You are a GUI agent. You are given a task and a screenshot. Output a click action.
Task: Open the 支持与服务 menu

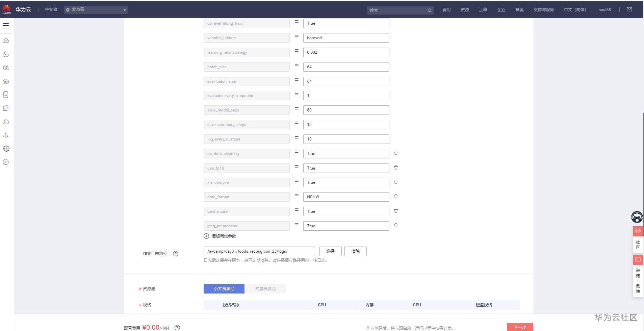pos(544,10)
